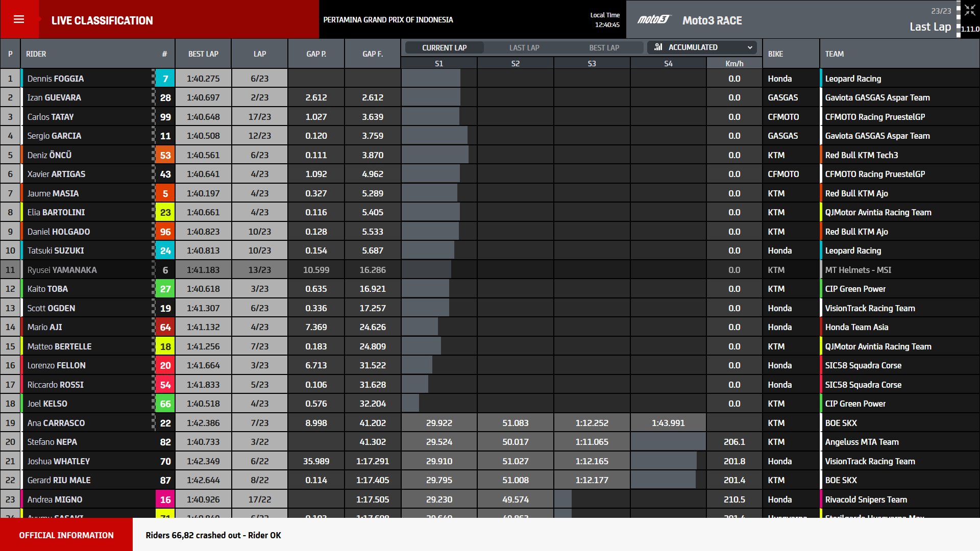
Task: Click the S4 progress bar for Nepa
Action: click(668, 442)
